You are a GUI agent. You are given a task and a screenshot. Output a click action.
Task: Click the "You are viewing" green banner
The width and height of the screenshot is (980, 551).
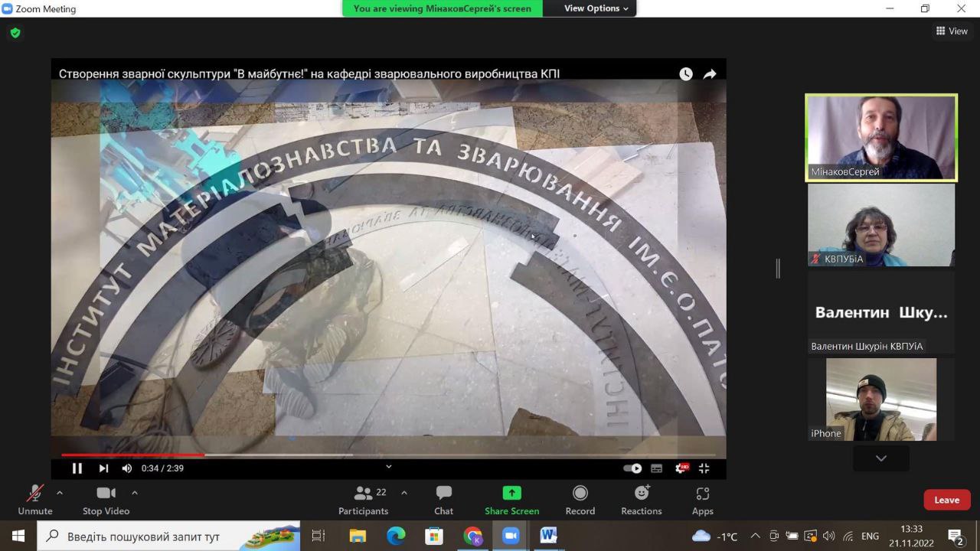coord(443,8)
